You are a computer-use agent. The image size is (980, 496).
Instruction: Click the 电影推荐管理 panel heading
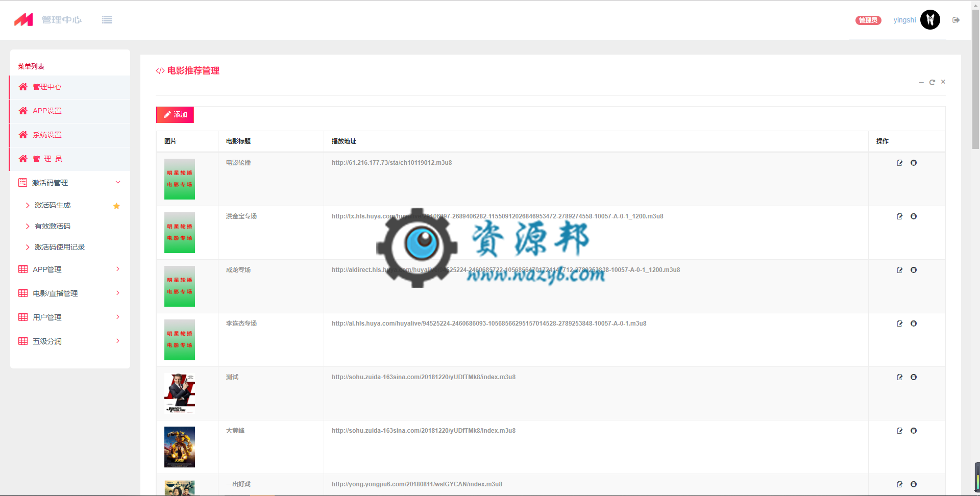(193, 71)
